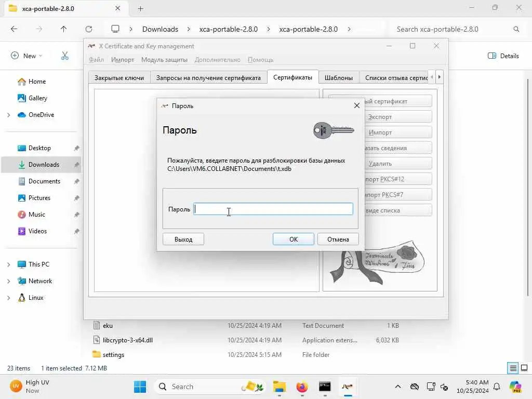
Task: Open the terminal from the taskbar
Action: pos(325,387)
